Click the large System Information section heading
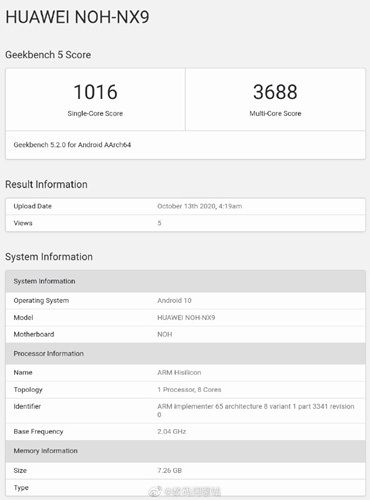 pyautogui.click(x=49, y=257)
